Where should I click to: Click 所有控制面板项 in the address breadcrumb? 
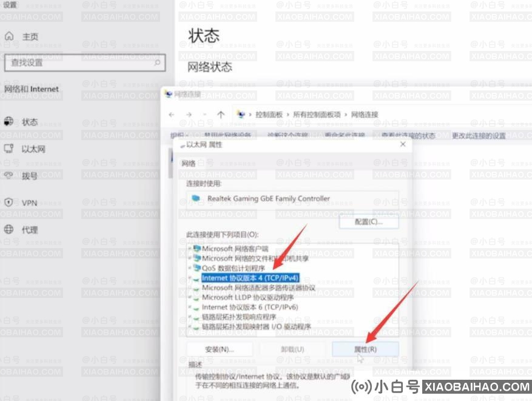(317, 115)
